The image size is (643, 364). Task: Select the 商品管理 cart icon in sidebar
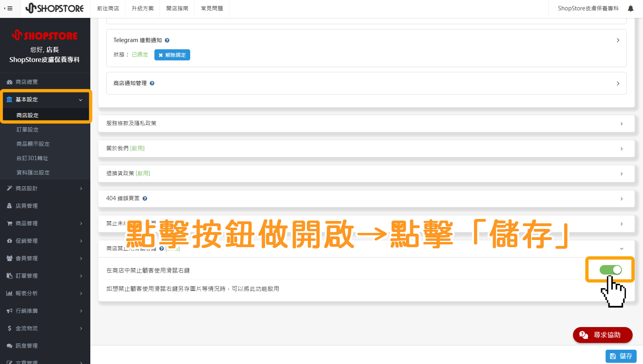10,223
